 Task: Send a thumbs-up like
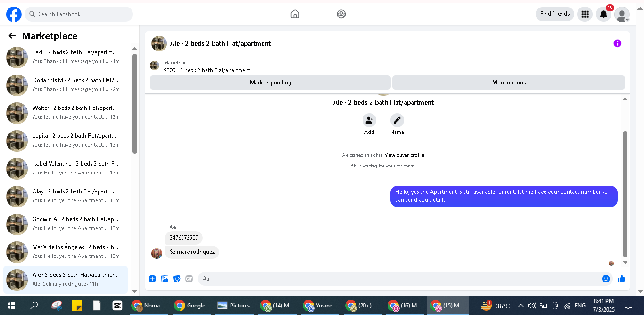pos(621,279)
